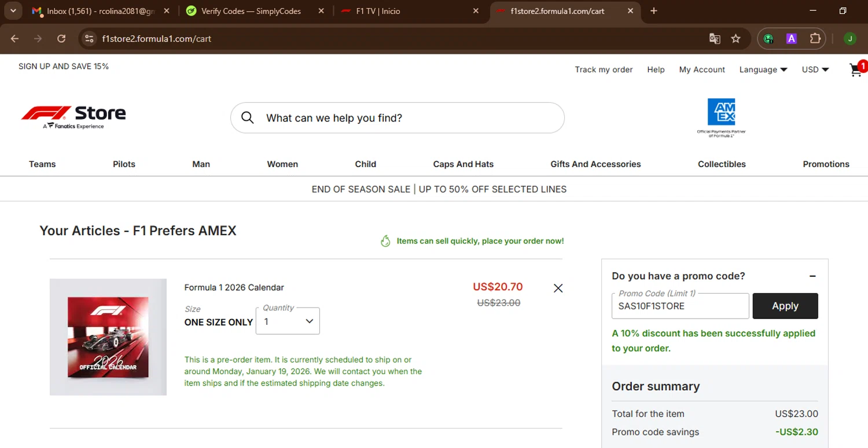This screenshot has height=448, width=868.
Task: Click the translate page icon
Action: pyautogui.click(x=715, y=39)
